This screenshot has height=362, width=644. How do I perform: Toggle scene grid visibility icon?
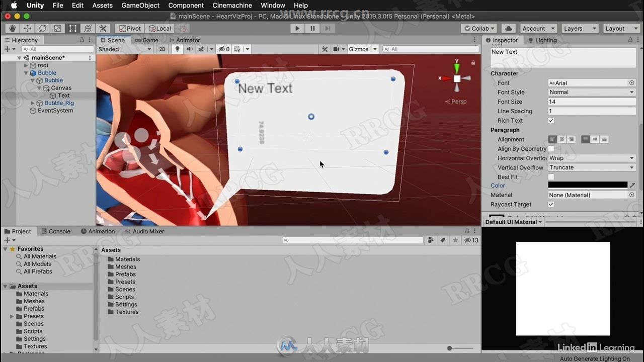[236, 49]
